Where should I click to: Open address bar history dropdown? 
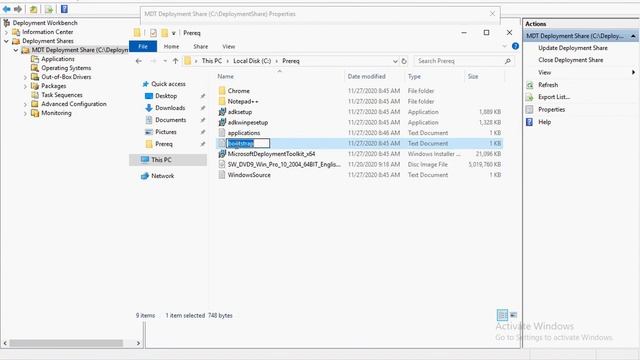(x=395, y=61)
